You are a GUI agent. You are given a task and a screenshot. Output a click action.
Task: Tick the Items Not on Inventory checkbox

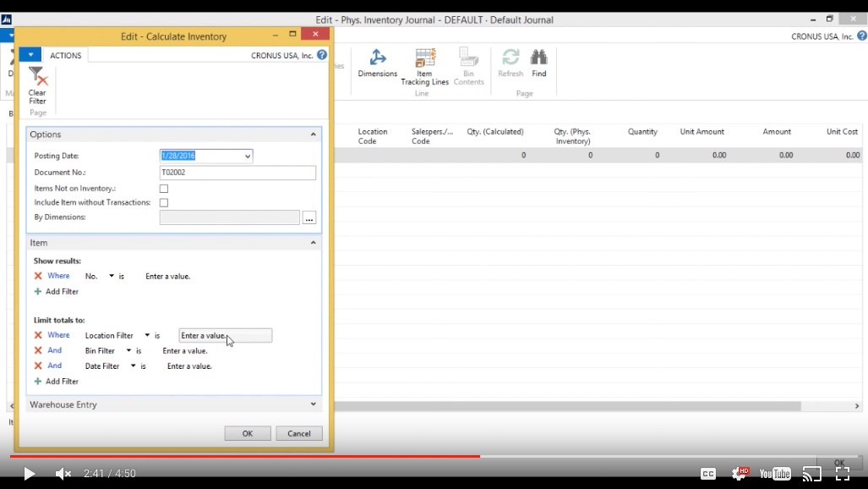164,189
